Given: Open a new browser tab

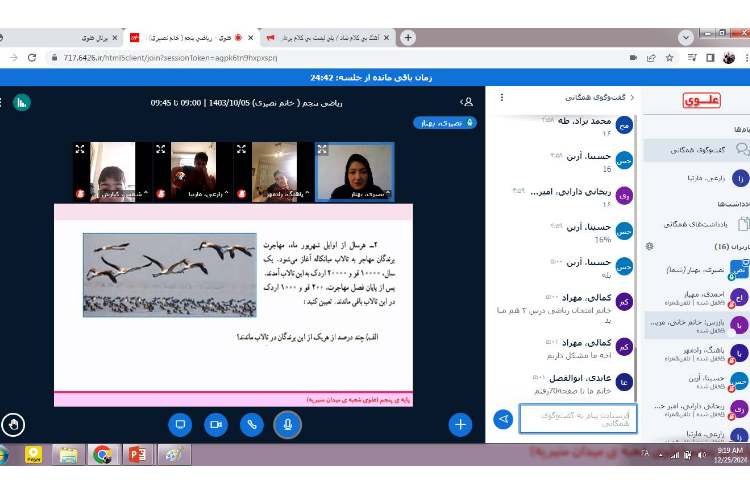Looking at the screenshot, I should [x=408, y=38].
